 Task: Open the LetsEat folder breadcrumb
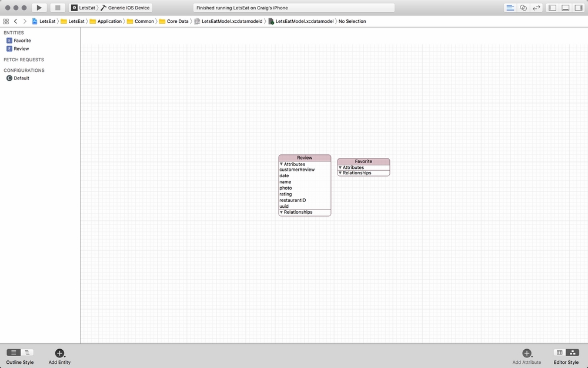(x=73, y=21)
